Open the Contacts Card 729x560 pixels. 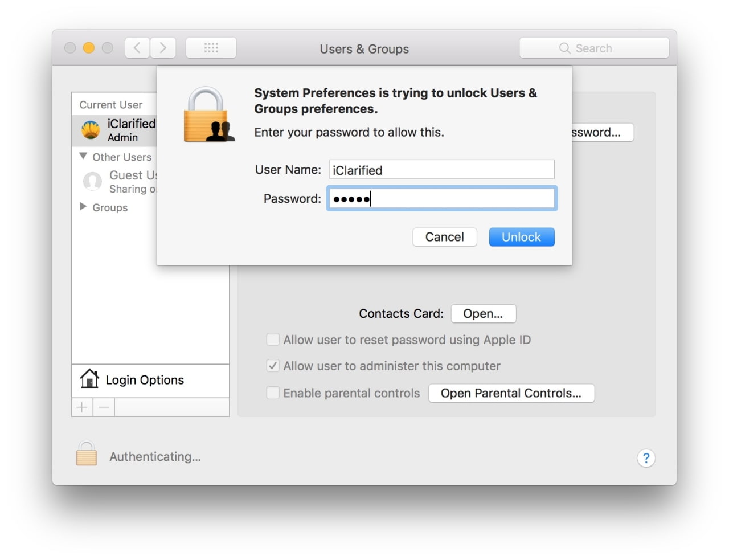point(483,313)
